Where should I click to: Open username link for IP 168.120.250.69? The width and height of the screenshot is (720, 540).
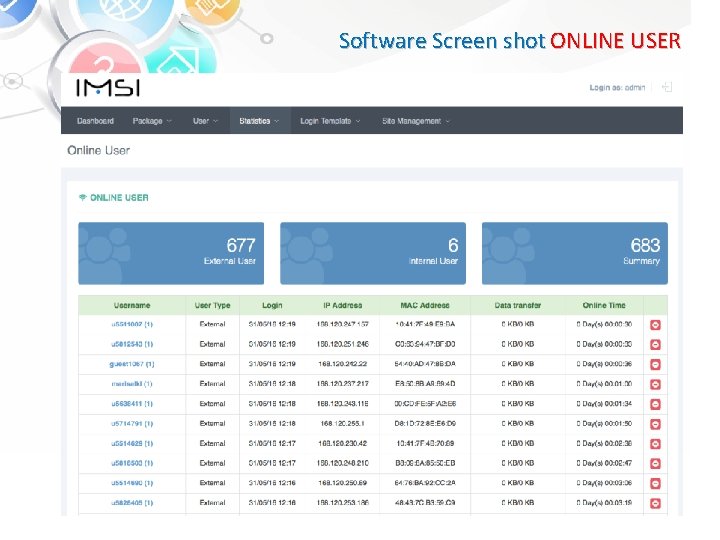click(132, 483)
